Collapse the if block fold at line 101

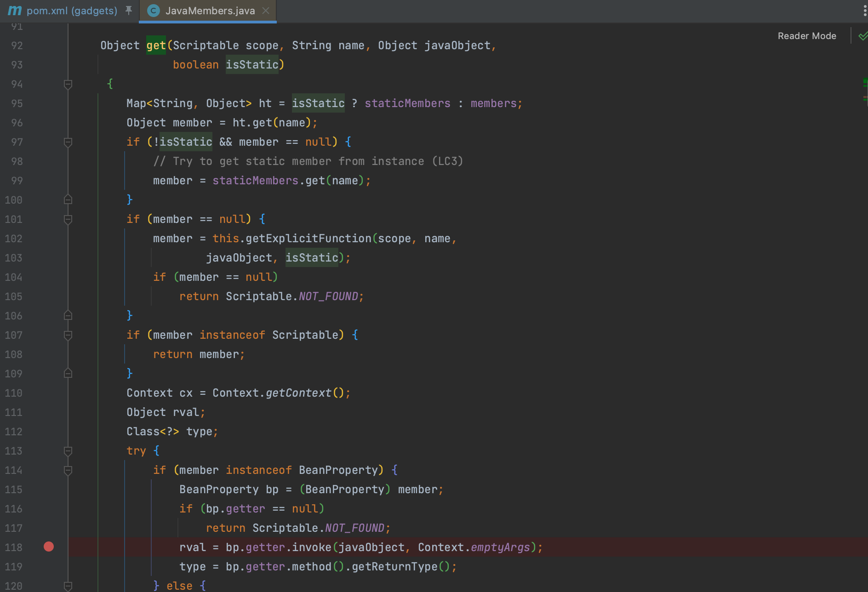pos(68,219)
